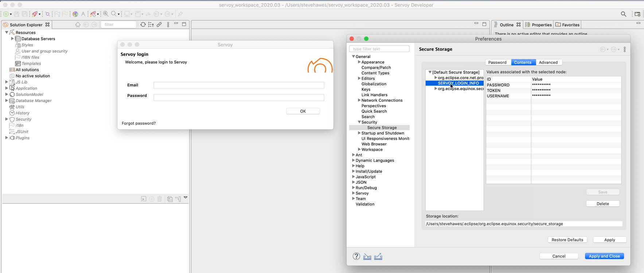Open Web Browser preferences page
Screen dimensions: 644x273
(374, 144)
